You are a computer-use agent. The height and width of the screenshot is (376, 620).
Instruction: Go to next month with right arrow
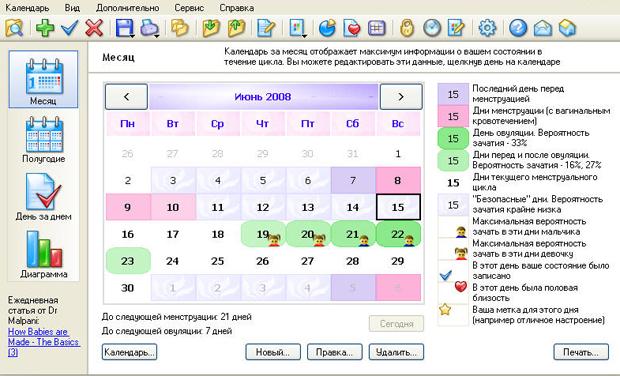click(401, 96)
